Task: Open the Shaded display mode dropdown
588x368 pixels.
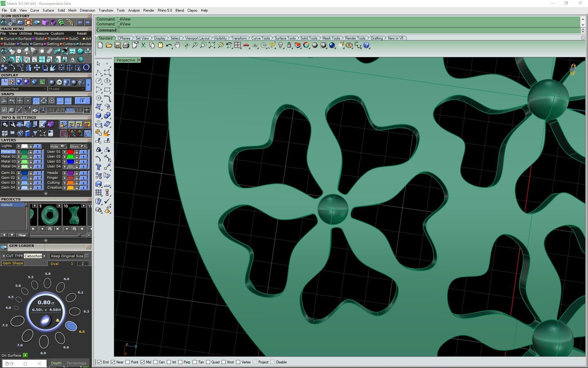Action: (x=66, y=89)
